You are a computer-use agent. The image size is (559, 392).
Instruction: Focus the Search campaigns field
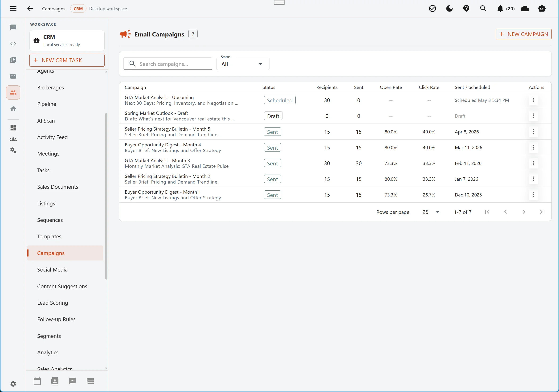pyautogui.click(x=168, y=64)
